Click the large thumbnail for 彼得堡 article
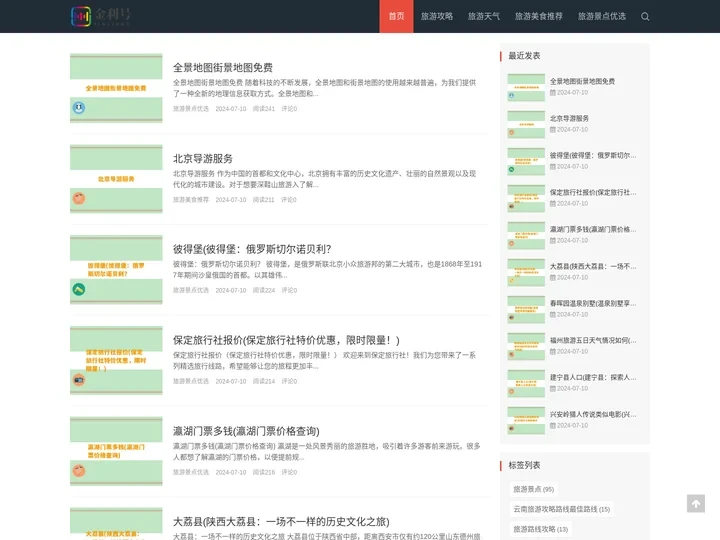The height and width of the screenshot is (540, 720). tap(116, 270)
